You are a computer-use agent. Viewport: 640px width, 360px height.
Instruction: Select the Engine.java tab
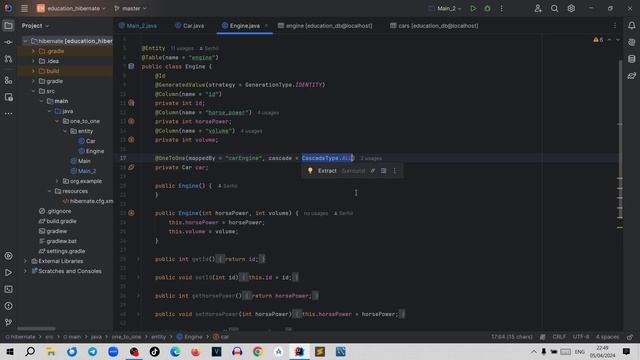(241, 26)
